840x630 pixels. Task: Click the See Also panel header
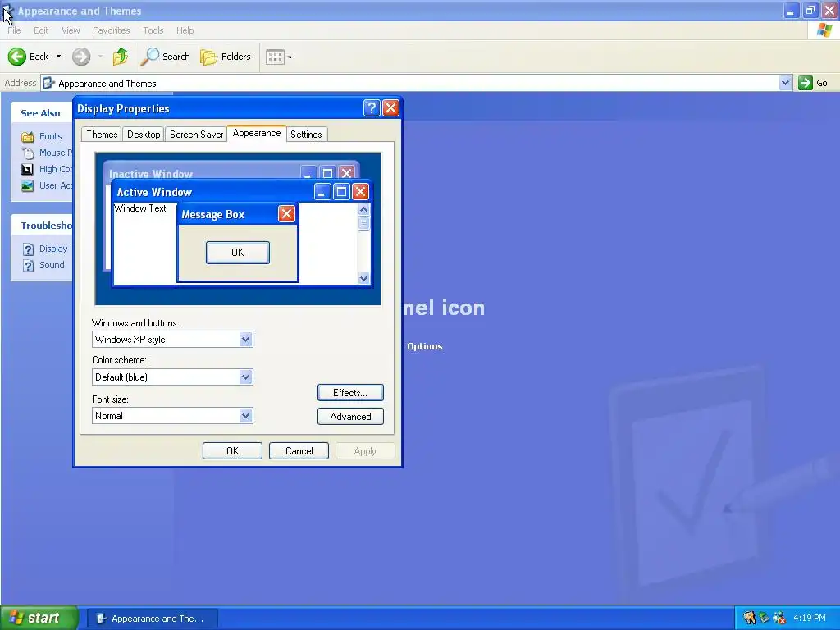point(41,113)
